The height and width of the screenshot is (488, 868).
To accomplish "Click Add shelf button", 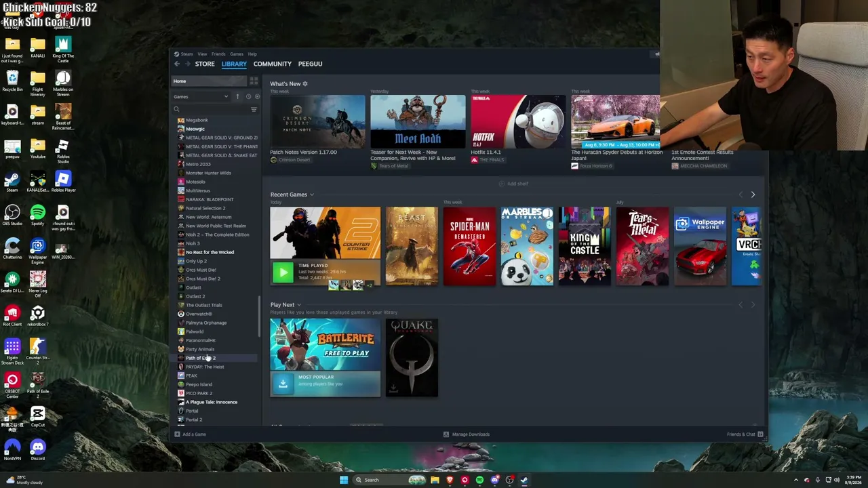I will pos(513,184).
